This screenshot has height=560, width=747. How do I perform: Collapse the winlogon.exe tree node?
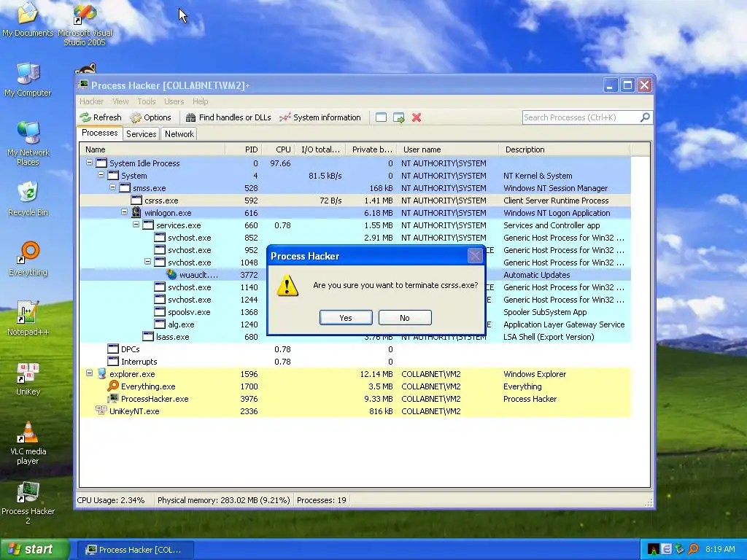pyautogui.click(x=124, y=212)
